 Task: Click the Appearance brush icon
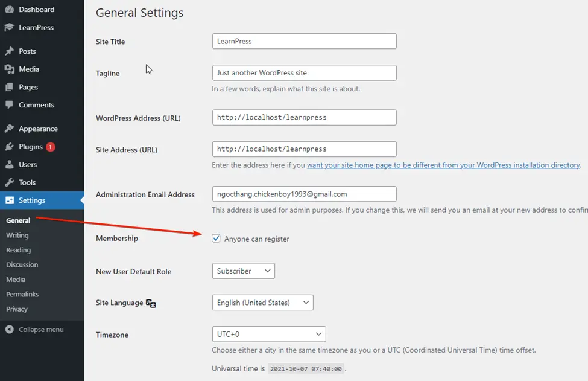pos(10,128)
